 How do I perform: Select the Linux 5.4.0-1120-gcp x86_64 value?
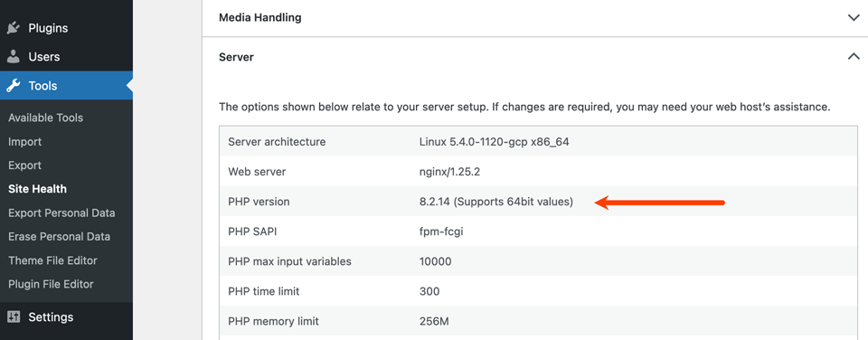tap(495, 142)
